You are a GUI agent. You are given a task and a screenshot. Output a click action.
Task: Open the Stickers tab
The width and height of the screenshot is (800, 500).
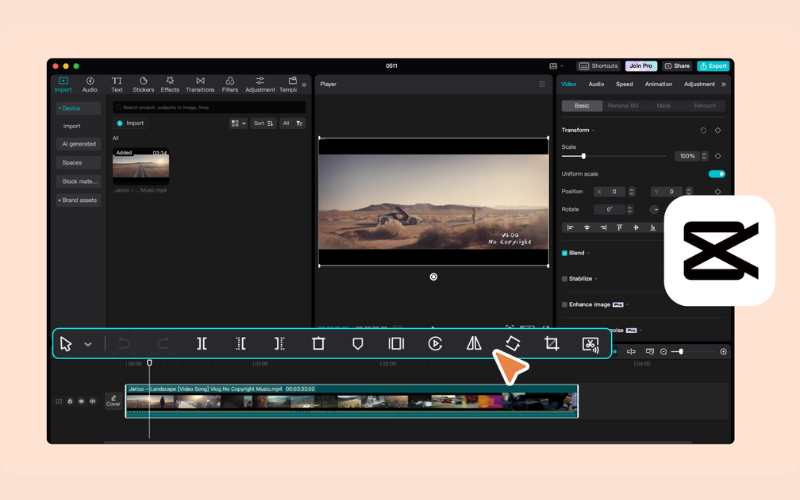143,85
